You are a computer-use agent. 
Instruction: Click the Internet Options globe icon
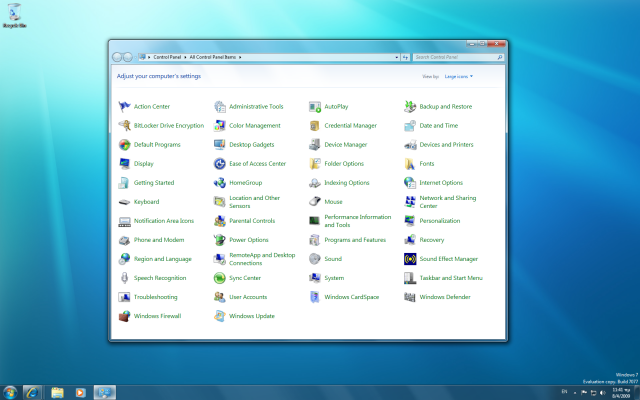point(410,182)
